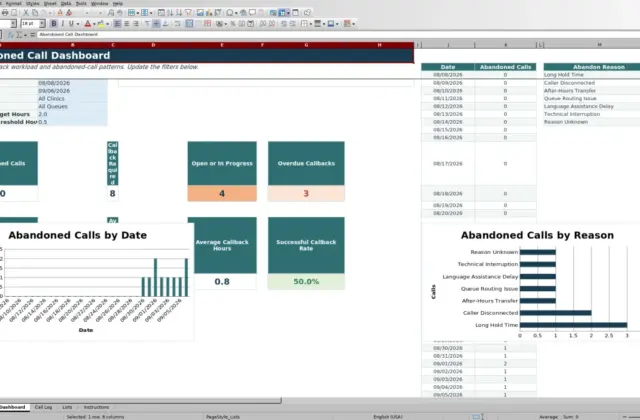Click the Sort Descending icon

pos(179,13)
